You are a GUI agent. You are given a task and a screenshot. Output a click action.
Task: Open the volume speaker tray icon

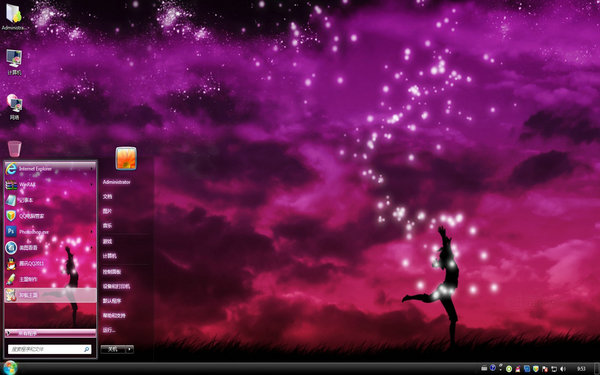point(562,369)
